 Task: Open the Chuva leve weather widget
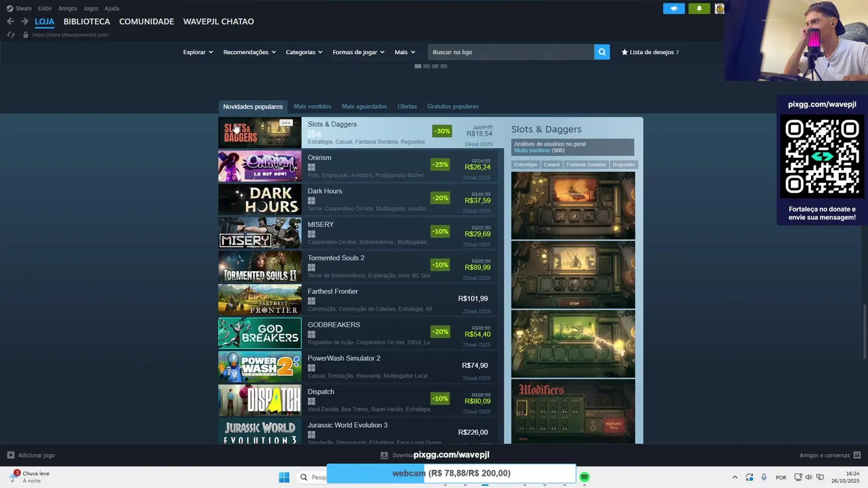click(31, 477)
